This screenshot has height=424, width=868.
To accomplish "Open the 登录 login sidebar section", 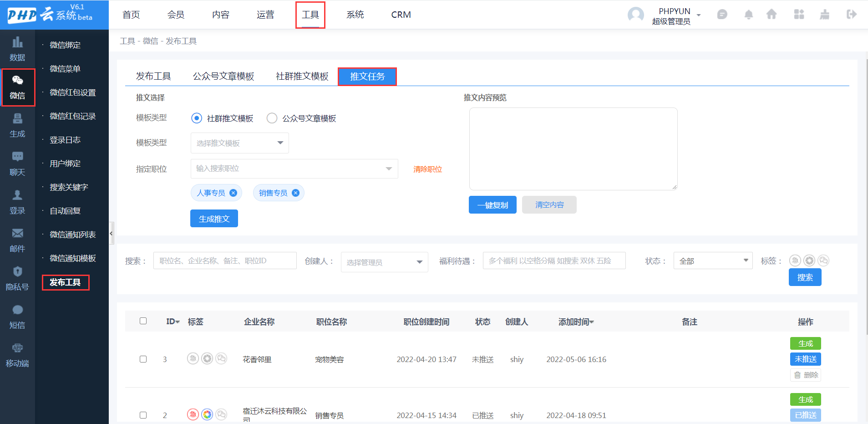I will (17, 202).
